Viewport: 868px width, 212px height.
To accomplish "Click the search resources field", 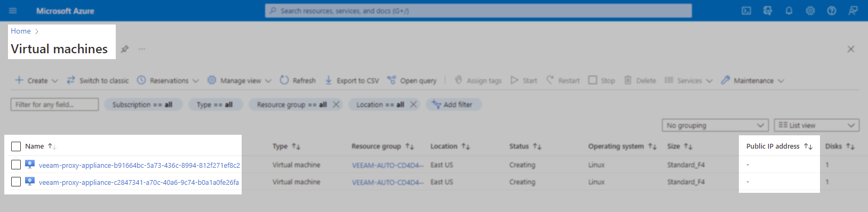I will (478, 11).
